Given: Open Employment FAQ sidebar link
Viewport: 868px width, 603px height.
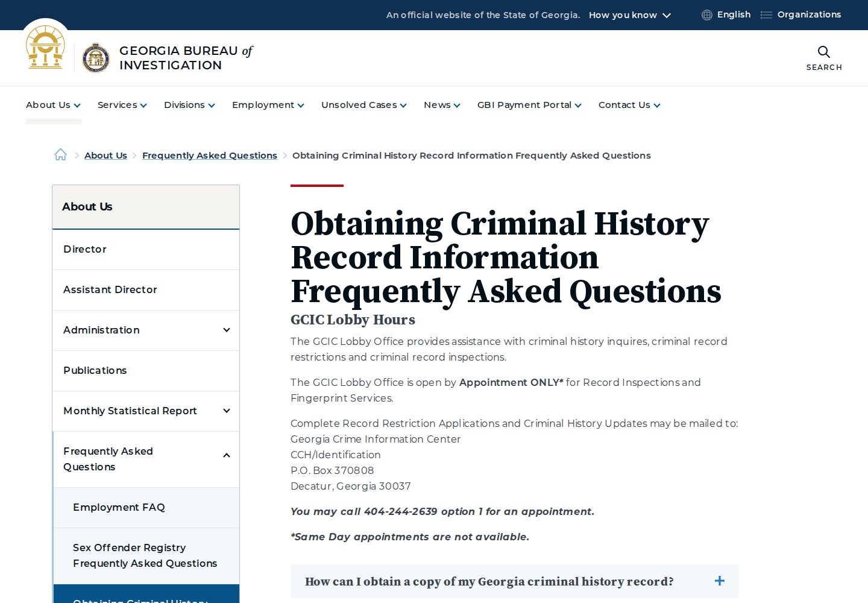Looking at the screenshot, I should (x=146, y=508).
